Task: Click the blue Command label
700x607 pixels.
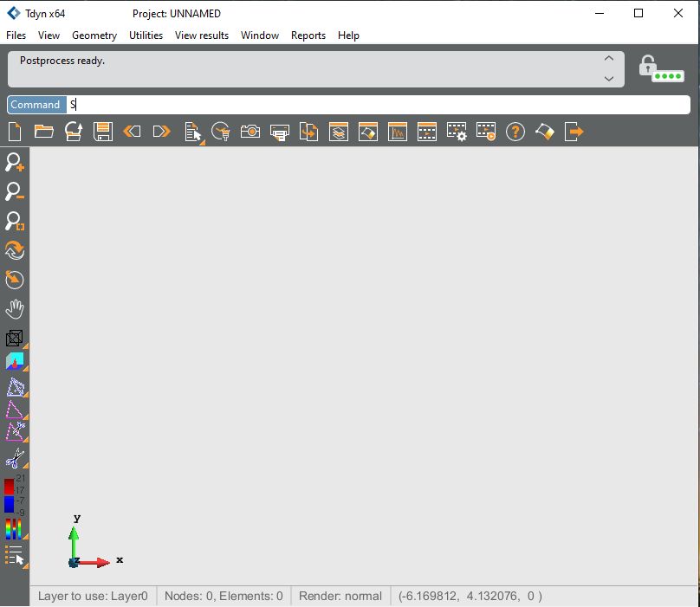Action: (36, 105)
